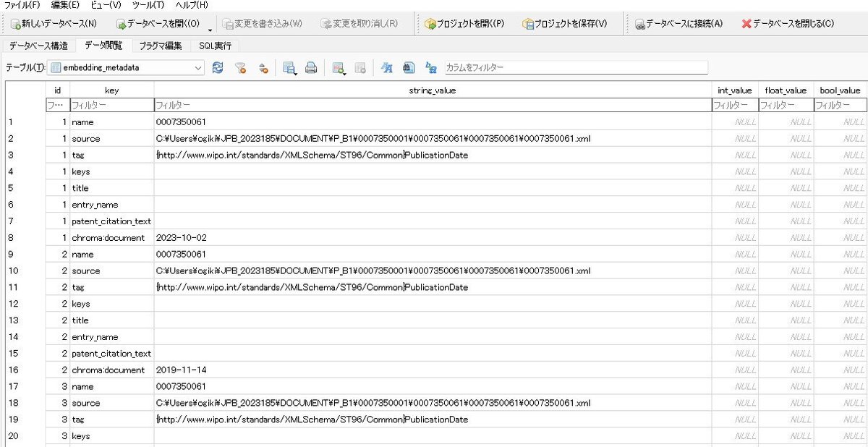Screen dimensions: 868x447
Task: Delete current record icon
Action: (x=360, y=67)
